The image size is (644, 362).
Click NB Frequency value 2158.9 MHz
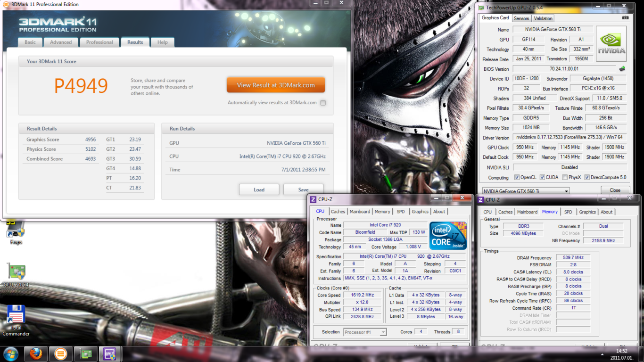(603, 240)
